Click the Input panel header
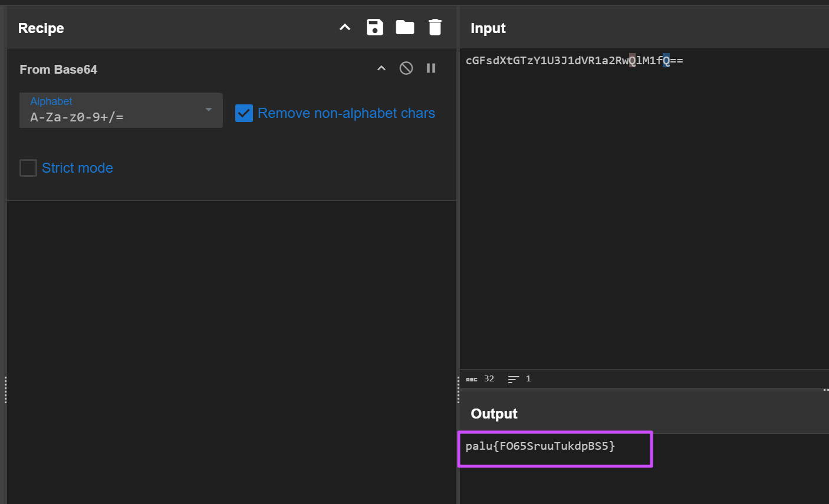Viewport: 829px width, 504px height. tap(488, 28)
